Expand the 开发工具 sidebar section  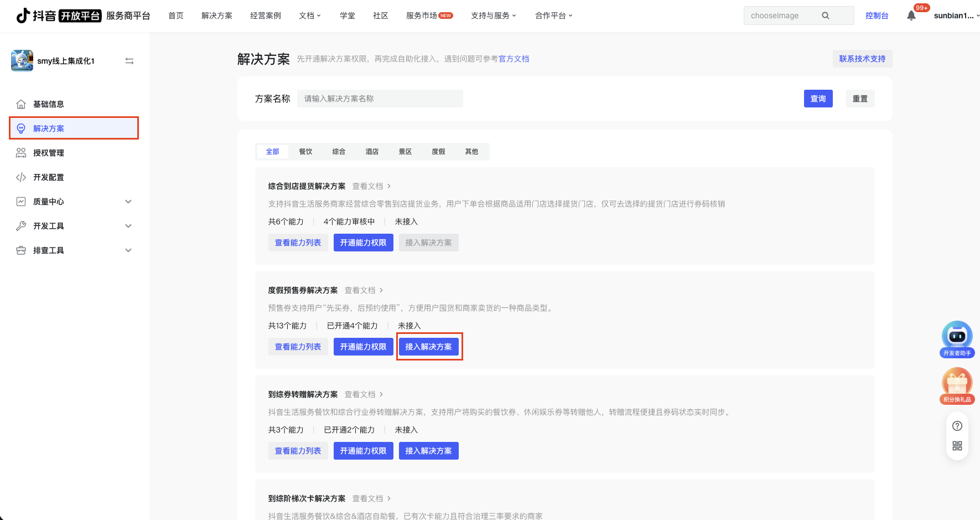pos(128,226)
